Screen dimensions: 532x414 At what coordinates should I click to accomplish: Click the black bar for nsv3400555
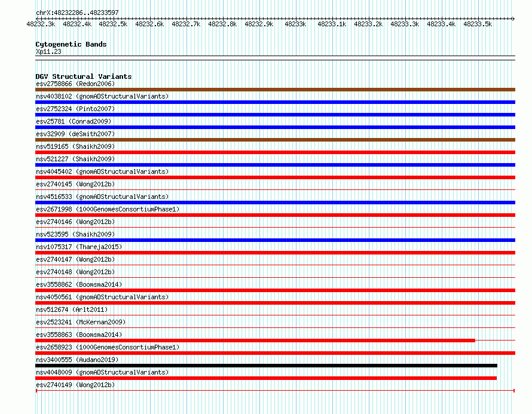pyautogui.click(x=267, y=366)
